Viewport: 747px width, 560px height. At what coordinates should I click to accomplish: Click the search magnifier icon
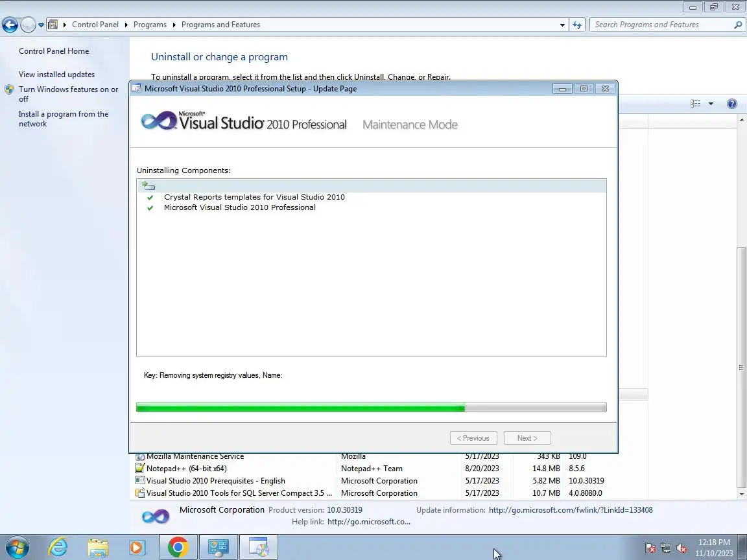click(738, 25)
